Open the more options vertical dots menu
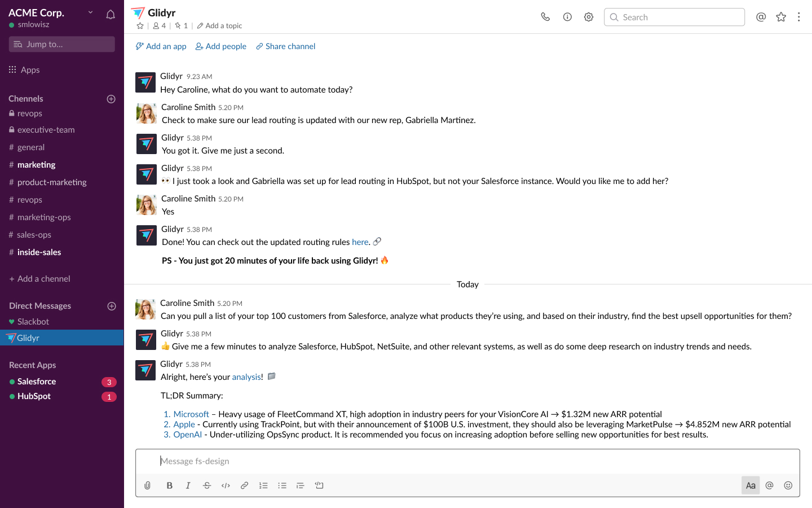The image size is (812, 508). 798,17
